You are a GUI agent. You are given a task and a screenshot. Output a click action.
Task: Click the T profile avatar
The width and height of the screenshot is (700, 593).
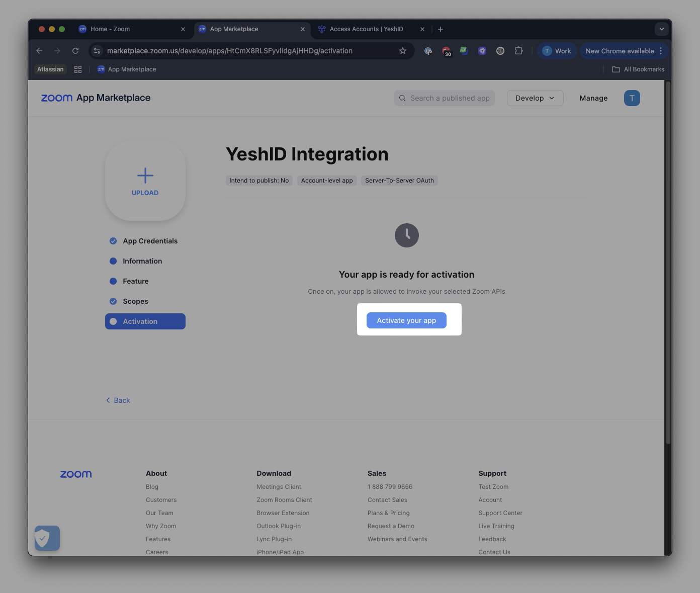[x=632, y=98]
